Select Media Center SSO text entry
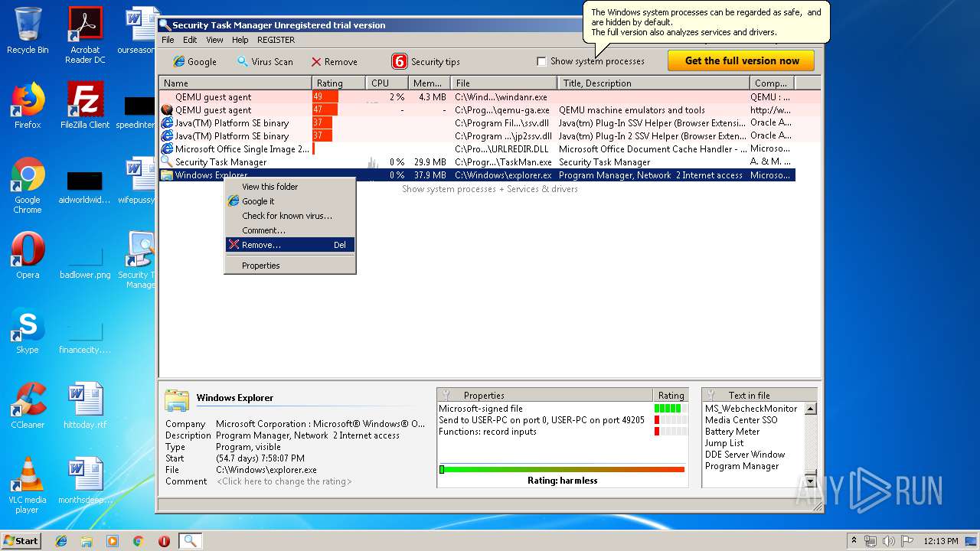This screenshot has width=980, height=551. pos(741,420)
